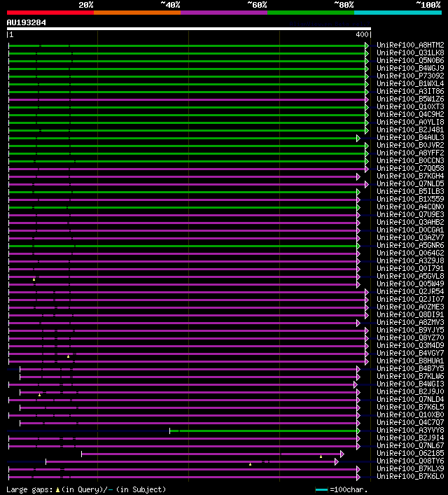Viewport: 448px width, 495px height.
Task: Select the UniRef100_A5GNR6 label
Action: tap(410, 245)
